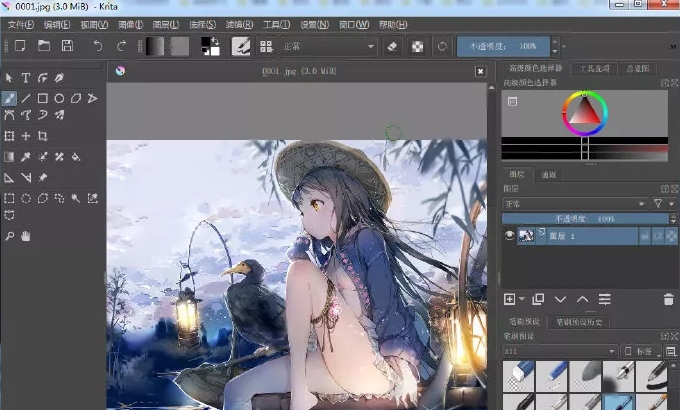This screenshot has height=410, width=680.
Task: Increase toolbar opacity with up stepper
Action: coord(555,42)
